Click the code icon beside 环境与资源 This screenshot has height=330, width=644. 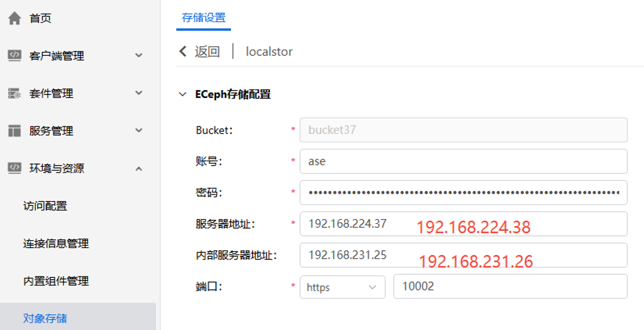pos(15,168)
